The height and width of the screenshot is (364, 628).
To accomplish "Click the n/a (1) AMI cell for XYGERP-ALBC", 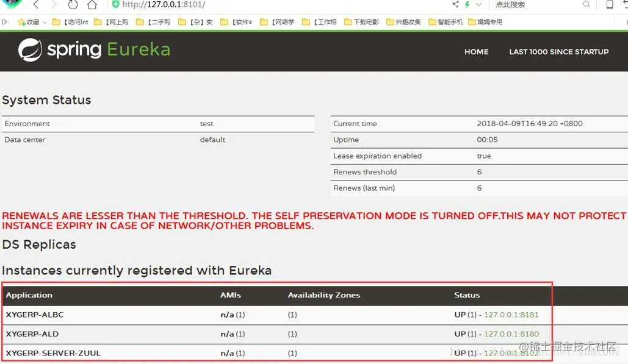I will click(233, 315).
